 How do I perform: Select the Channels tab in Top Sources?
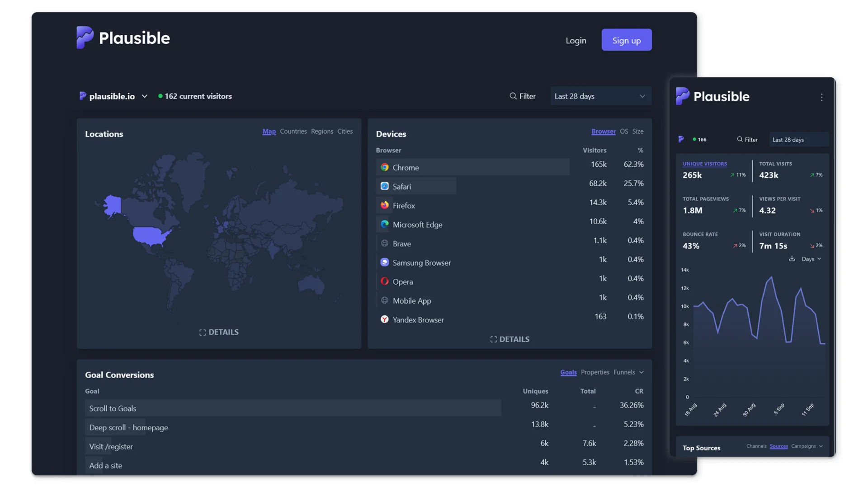(756, 446)
